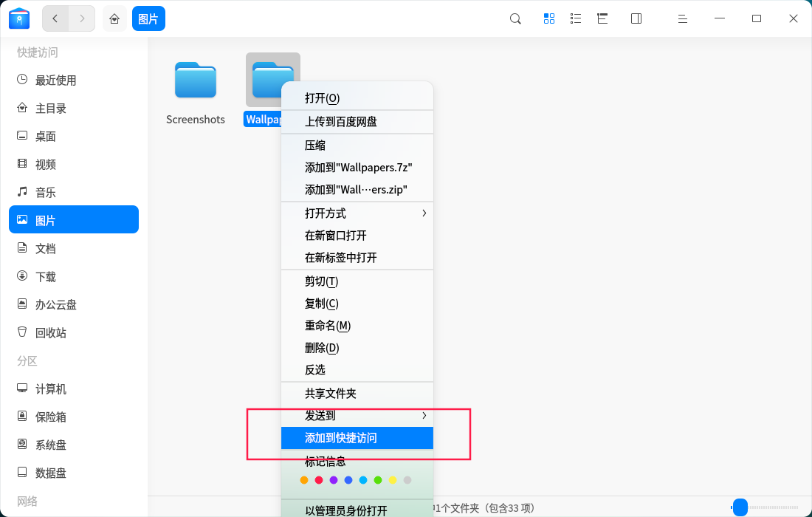This screenshot has width=812, height=517.
Task: Open 数据盘 in sidebar
Action: [x=74, y=473]
